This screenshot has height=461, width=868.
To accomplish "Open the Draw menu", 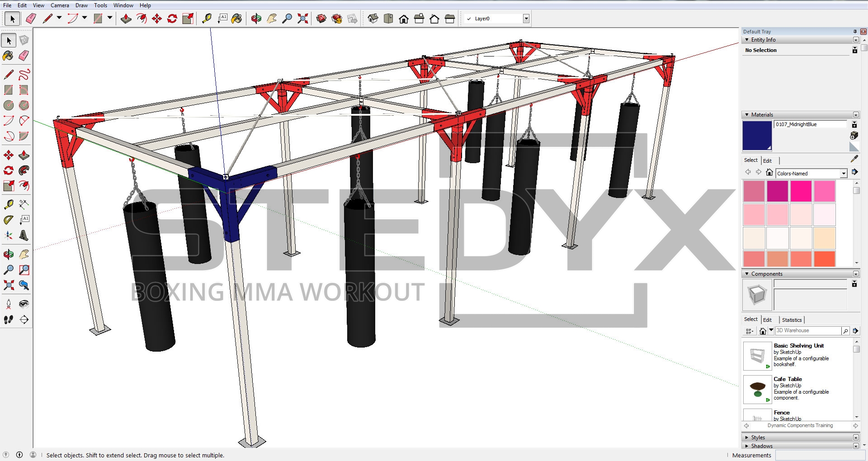I will [x=81, y=5].
